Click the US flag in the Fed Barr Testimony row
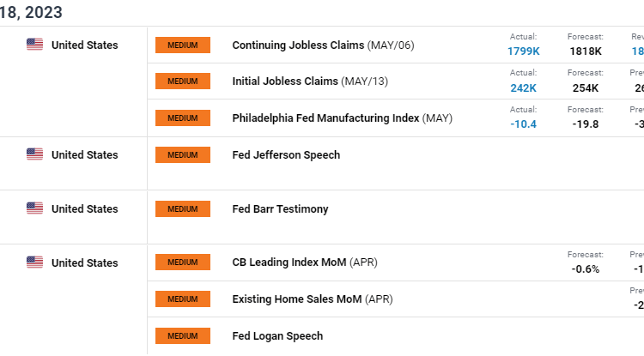Image resolution: width=644 pixels, height=356 pixels. [34, 208]
